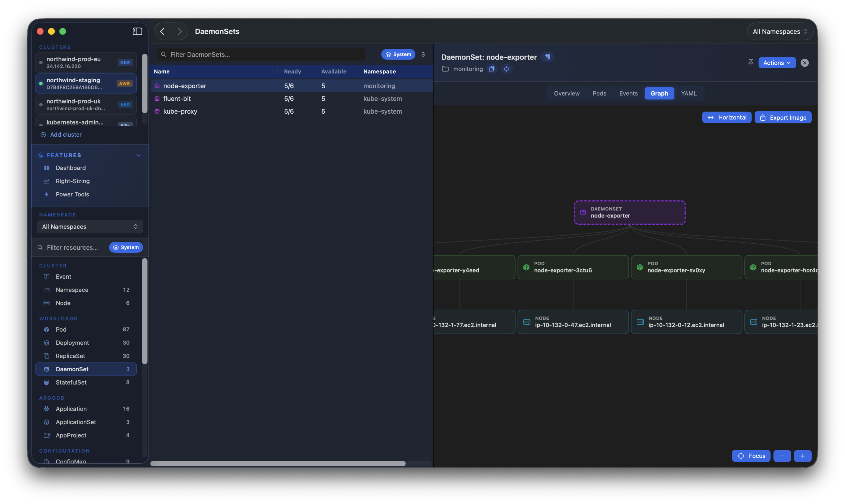Sort by the Namespace column header

[379, 72]
